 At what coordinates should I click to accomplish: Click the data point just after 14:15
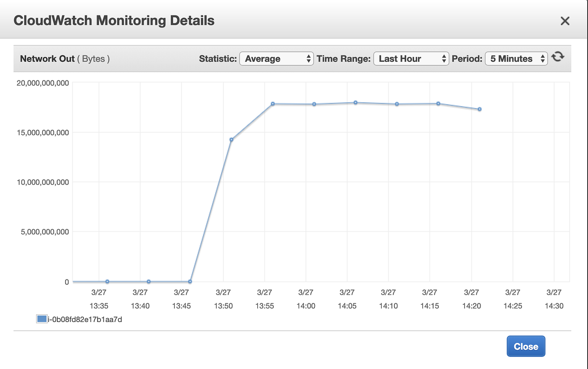[438, 104]
